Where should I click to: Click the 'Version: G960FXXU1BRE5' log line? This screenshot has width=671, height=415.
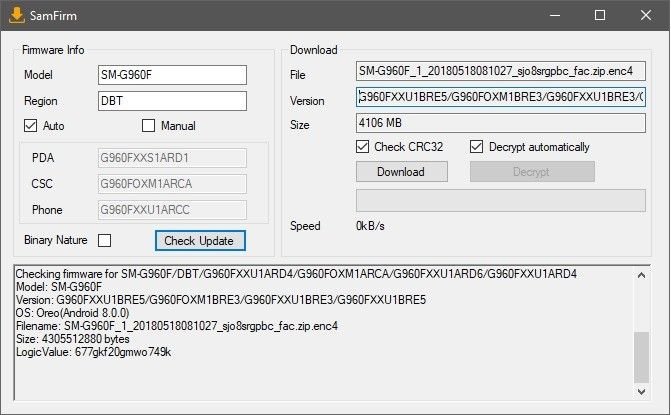click(221, 299)
